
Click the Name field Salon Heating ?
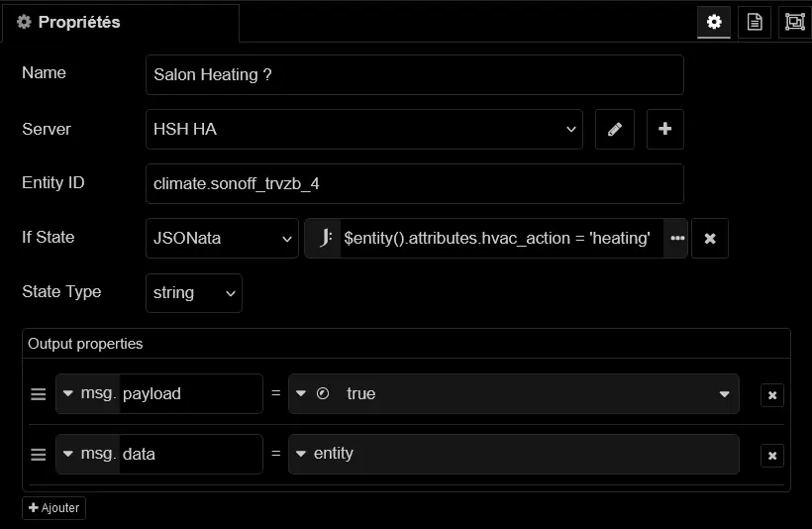click(x=414, y=74)
